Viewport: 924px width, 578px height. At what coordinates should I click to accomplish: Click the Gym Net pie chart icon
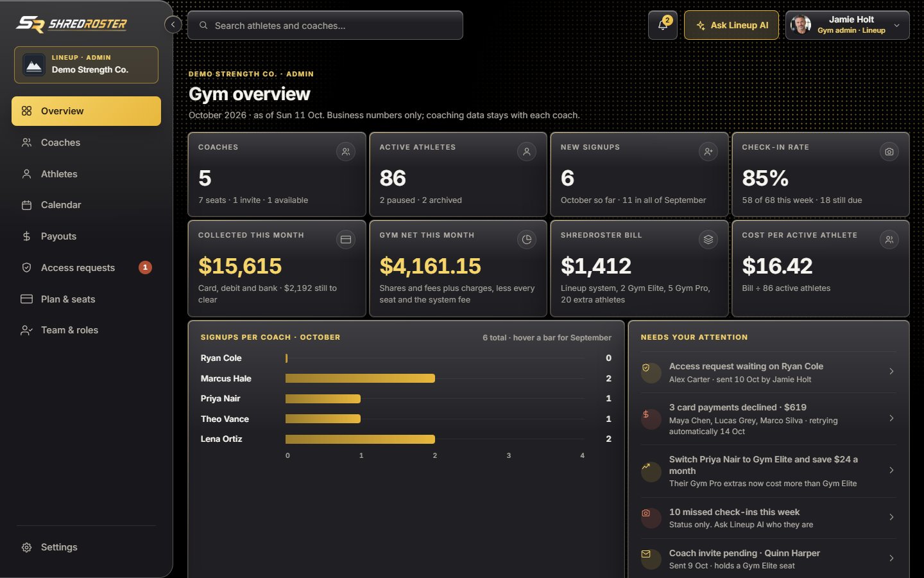[x=527, y=240]
